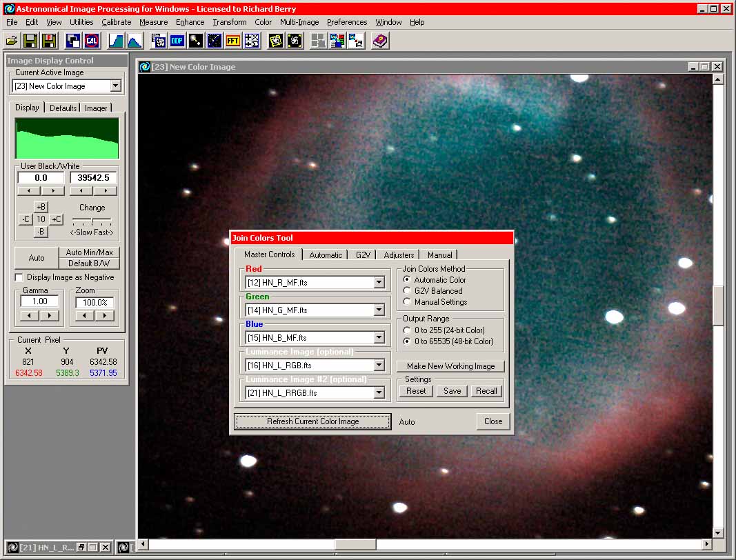This screenshot has height=560, width=736.
Task: Click the Slow/Fast change slider
Action: point(92,220)
